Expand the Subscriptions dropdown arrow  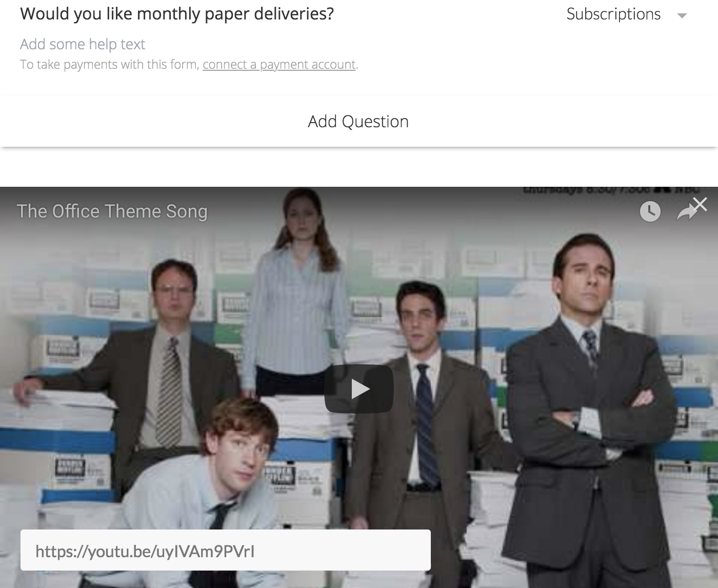pos(682,15)
